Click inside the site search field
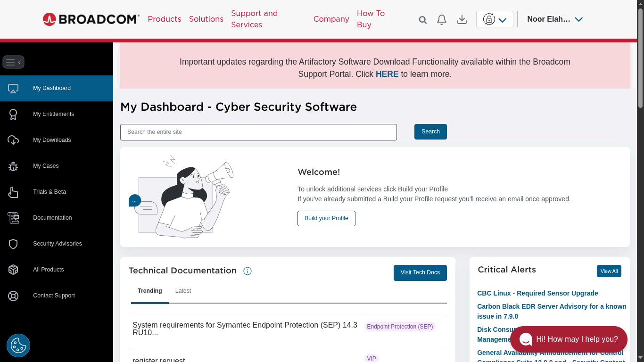The width and height of the screenshot is (644, 362). (x=258, y=132)
